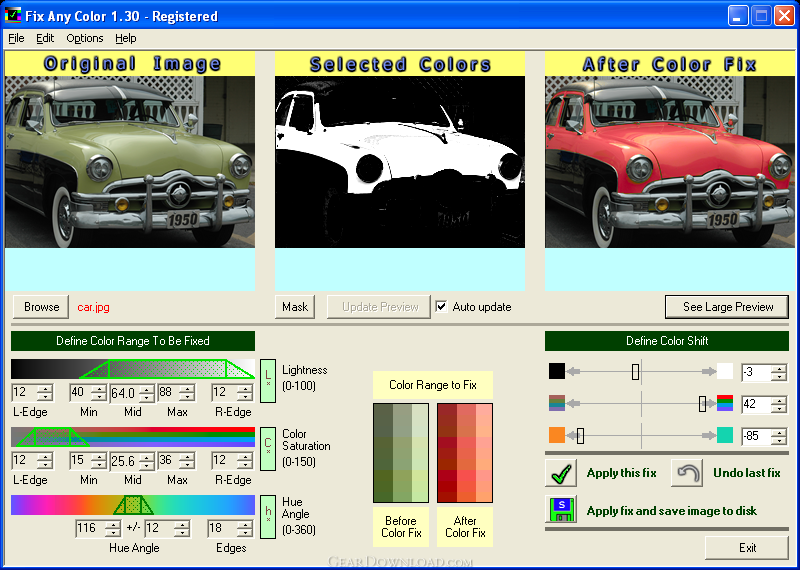The height and width of the screenshot is (570, 800).
Task: Click Apply fix and save image to disk text
Action: click(672, 511)
